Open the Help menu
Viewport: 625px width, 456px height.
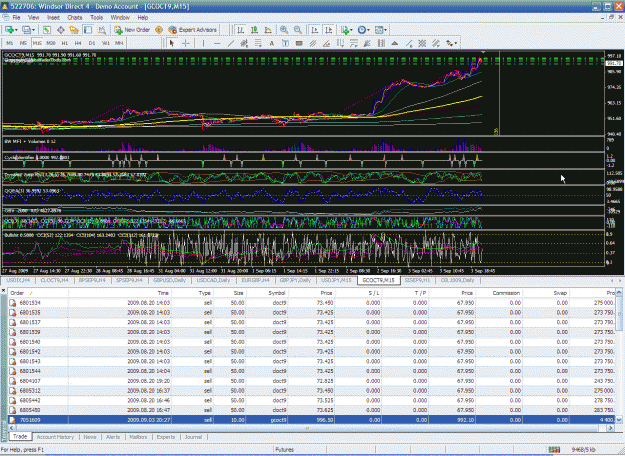pos(143,18)
